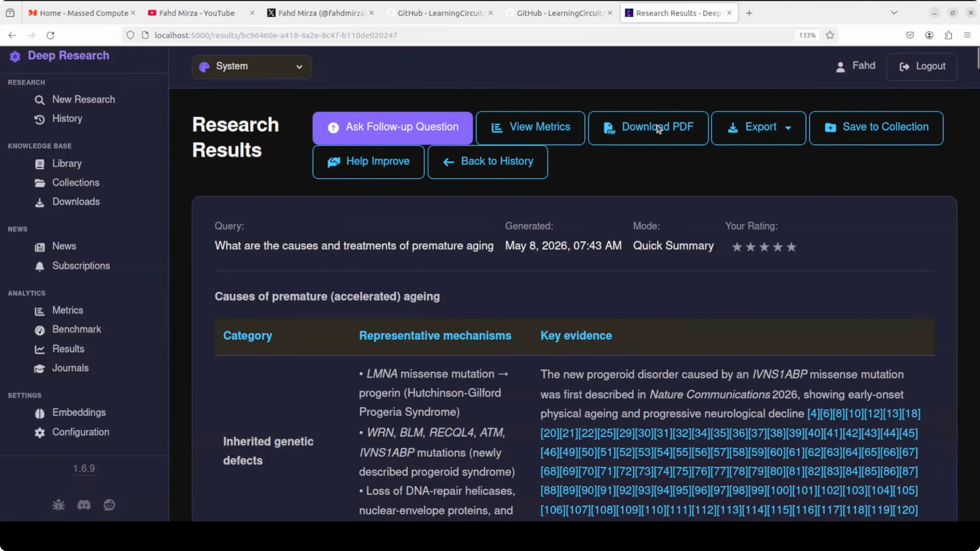Open citation link [20]
Screen dimensions: 980x551
550,434
